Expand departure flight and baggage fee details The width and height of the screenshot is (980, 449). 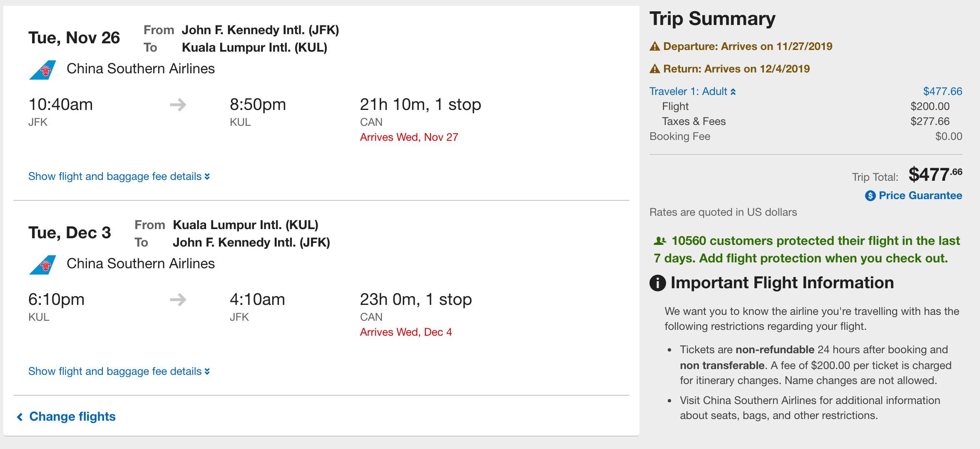coord(119,177)
